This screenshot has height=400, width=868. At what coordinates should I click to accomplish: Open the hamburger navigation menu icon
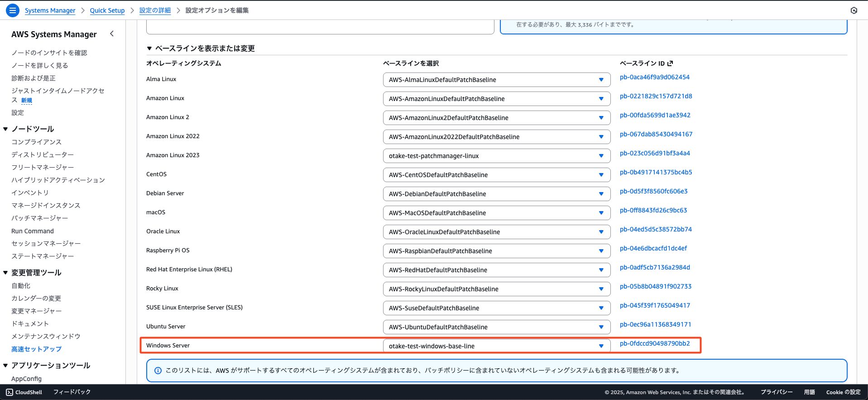12,10
